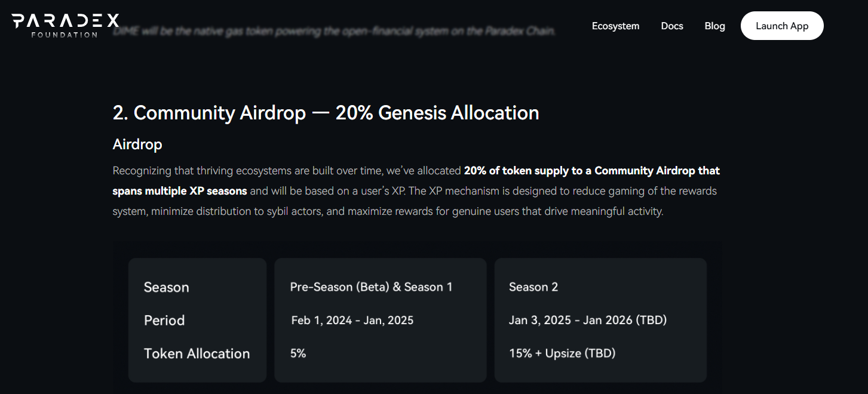Click the Token Allocation label
The width and height of the screenshot is (868, 394).
coord(197,353)
